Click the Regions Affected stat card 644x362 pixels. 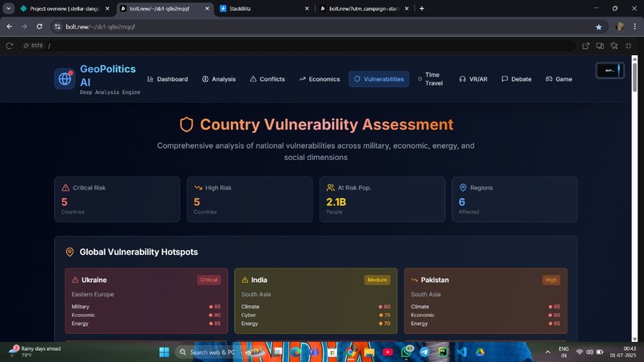[515, 199]
